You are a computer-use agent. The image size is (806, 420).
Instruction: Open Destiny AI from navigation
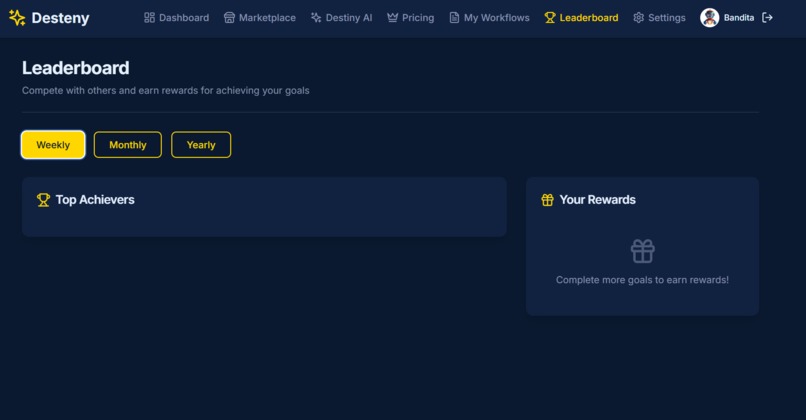coord(341,17)
